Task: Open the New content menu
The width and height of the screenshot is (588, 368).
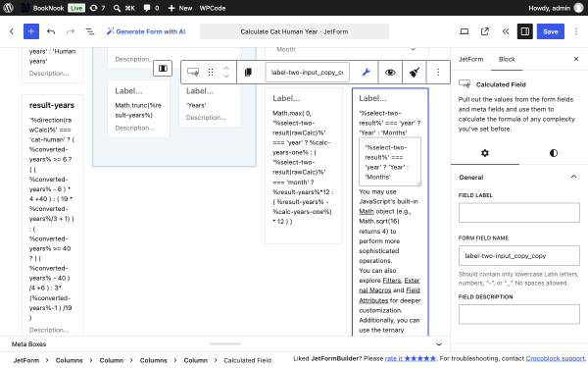Action: coord(180,8)
